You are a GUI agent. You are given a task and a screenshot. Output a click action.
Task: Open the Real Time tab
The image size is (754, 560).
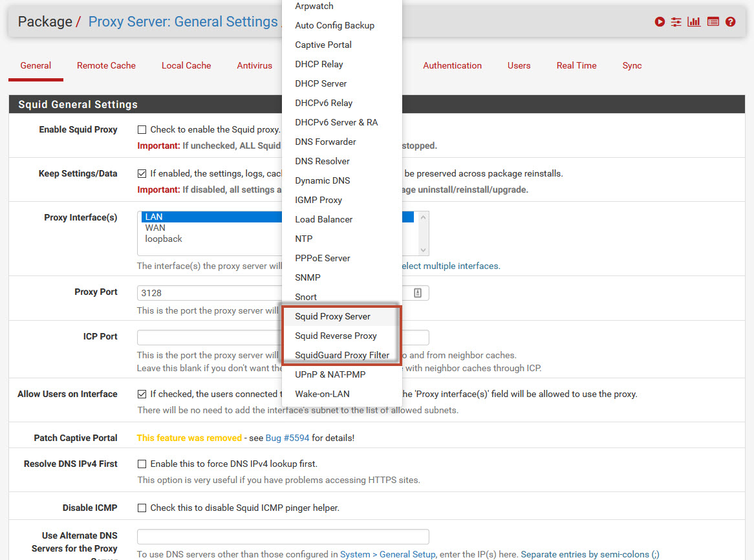click(577, 66)
